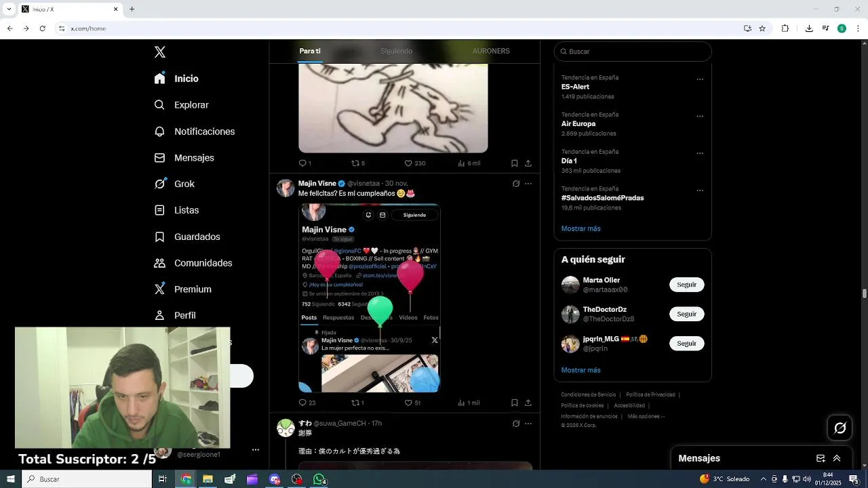868x488 pixels.
Task: Reload the page in the browser
Action: [42, 28]
